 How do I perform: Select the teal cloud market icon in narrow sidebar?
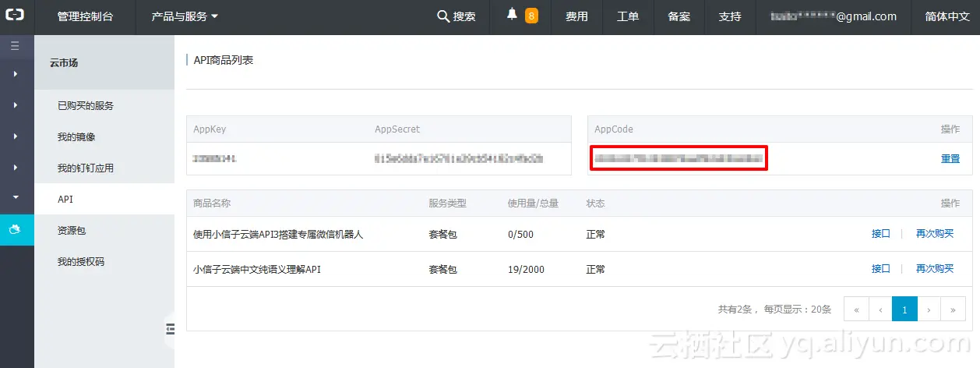click(16, 229)
